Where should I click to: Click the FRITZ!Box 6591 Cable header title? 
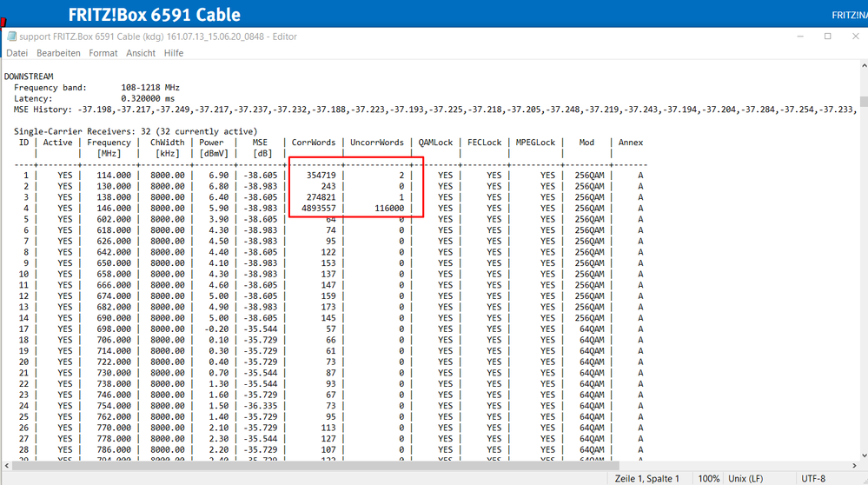pos(155,15)
